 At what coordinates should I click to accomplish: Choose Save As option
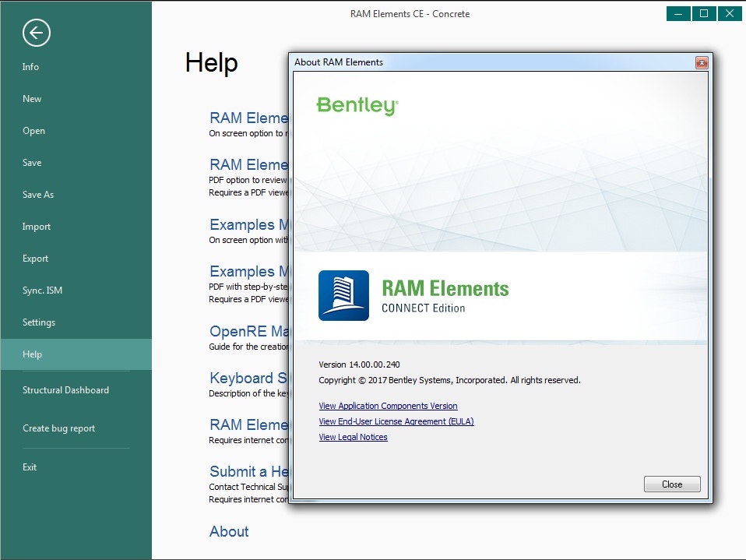point(38,195)
